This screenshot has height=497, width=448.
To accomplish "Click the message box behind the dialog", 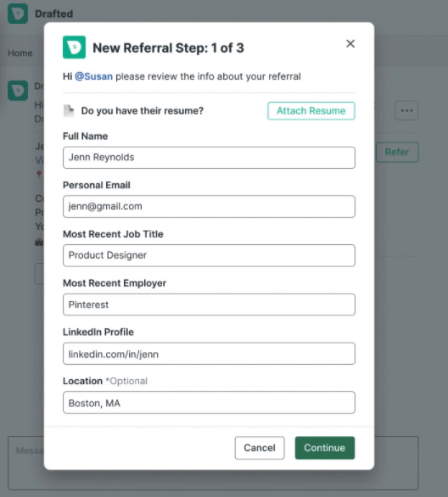I will [213, 463].
